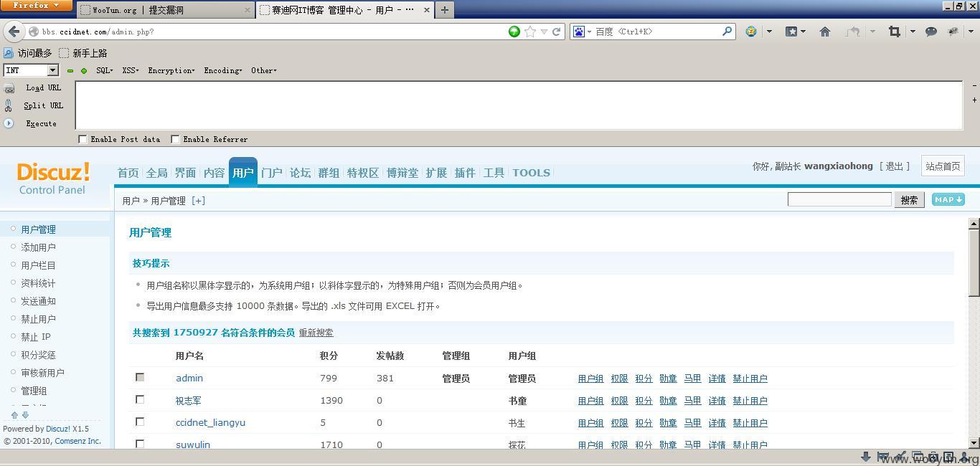Enable Post data checkbox
The image size is (980, 466).
point(83,139)
